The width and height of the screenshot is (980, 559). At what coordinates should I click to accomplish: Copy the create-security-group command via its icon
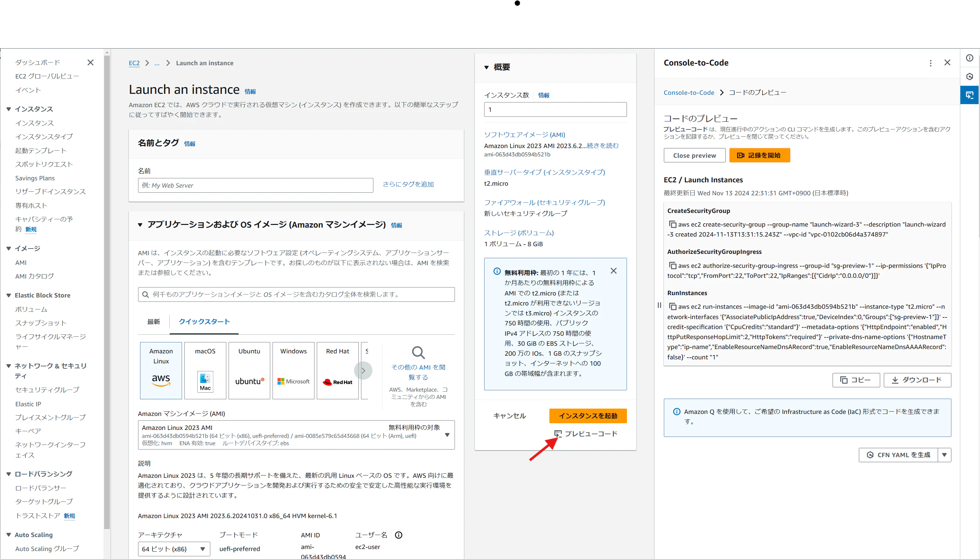click(673, 224)
